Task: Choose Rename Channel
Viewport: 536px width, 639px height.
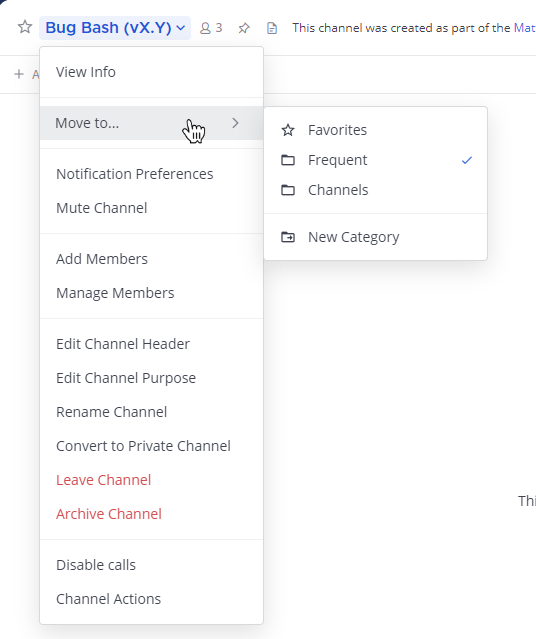Action: point(152,412)
